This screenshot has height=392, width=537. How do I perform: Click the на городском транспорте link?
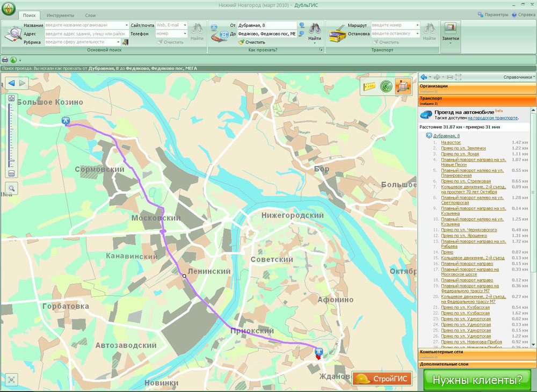click(492, 118)
